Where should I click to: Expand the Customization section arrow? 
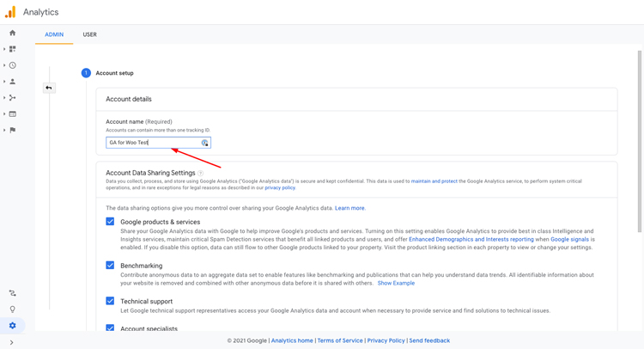tap(4, 49)
